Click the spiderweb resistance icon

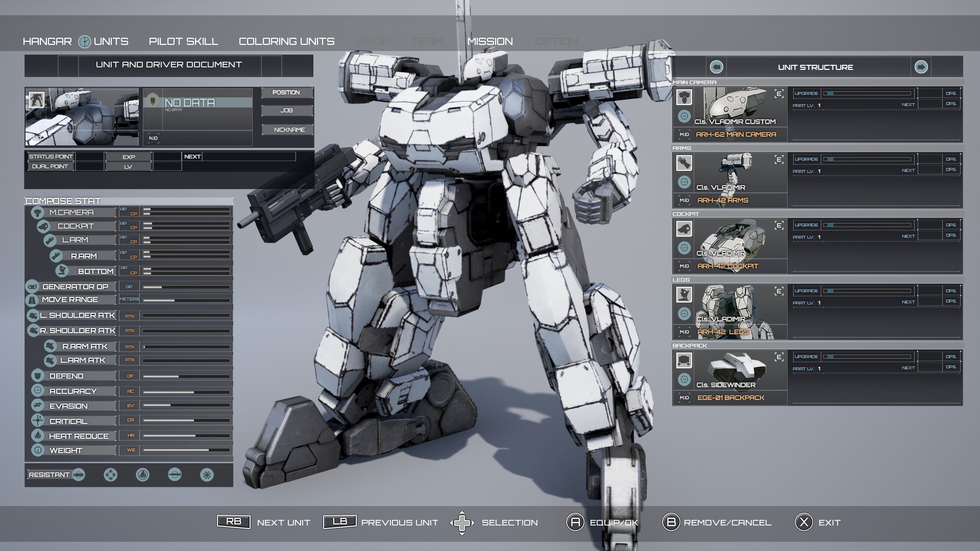coord(207,475)
